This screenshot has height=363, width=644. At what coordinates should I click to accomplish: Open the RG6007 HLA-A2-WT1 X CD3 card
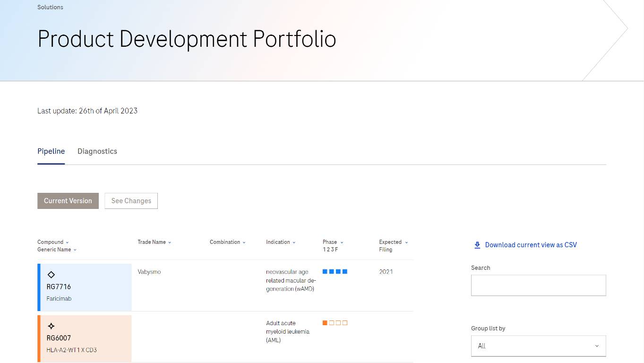click(x=85, y=338)
